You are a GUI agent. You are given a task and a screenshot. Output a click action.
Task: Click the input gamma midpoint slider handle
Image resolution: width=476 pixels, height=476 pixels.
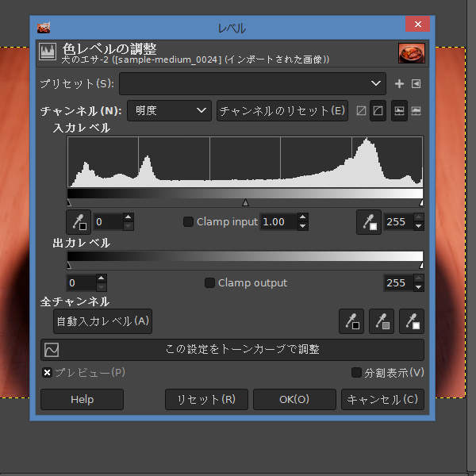(x=245, y=203)
